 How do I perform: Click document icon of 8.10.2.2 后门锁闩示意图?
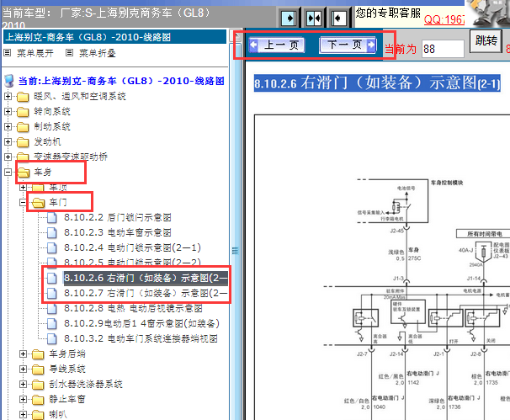point(52,218)
